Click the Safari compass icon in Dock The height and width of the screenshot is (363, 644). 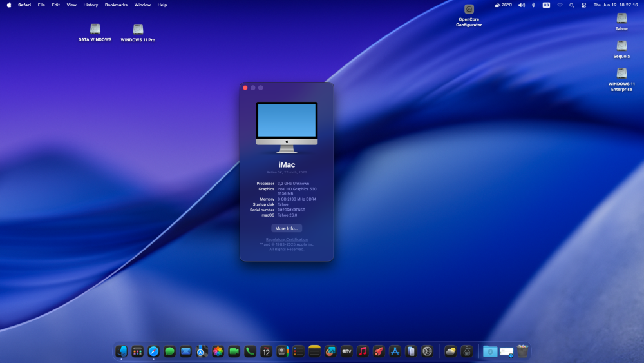pyautogui.click(x=154, y=351)
